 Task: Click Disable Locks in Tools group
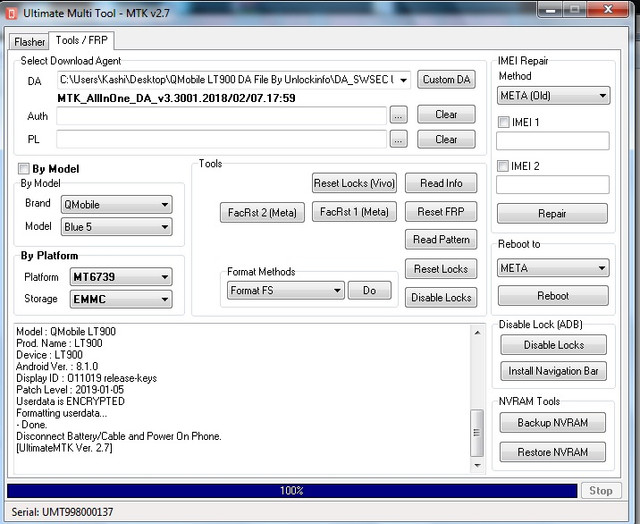(441, 298)
